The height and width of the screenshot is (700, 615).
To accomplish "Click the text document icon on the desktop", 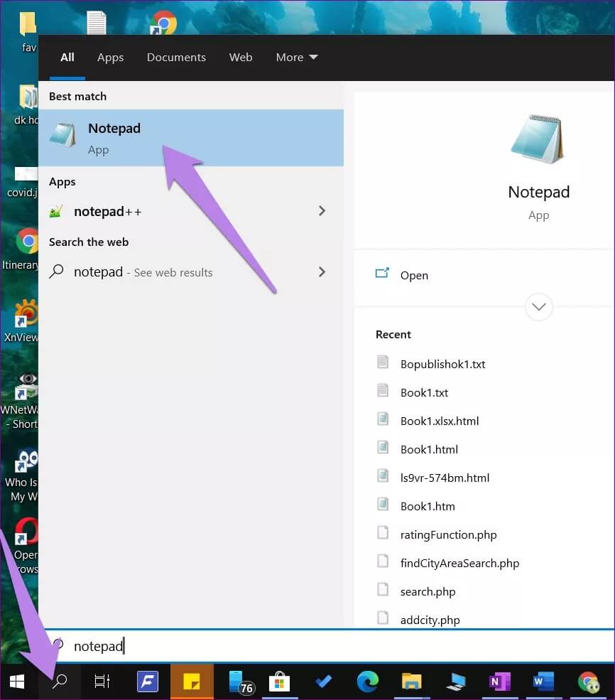I will (97, 23).
